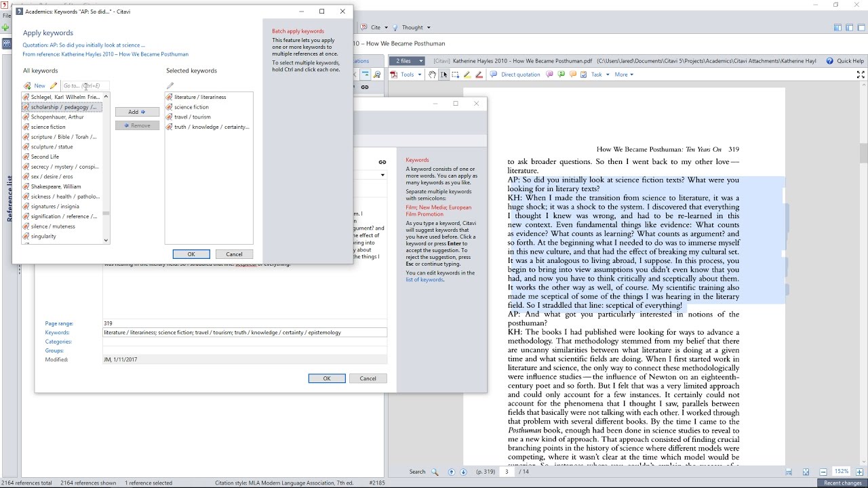Select 'Schopenhauer, Arthur' keyword
The width and height of the screenshot is (868, 488).
coord(57,117)
